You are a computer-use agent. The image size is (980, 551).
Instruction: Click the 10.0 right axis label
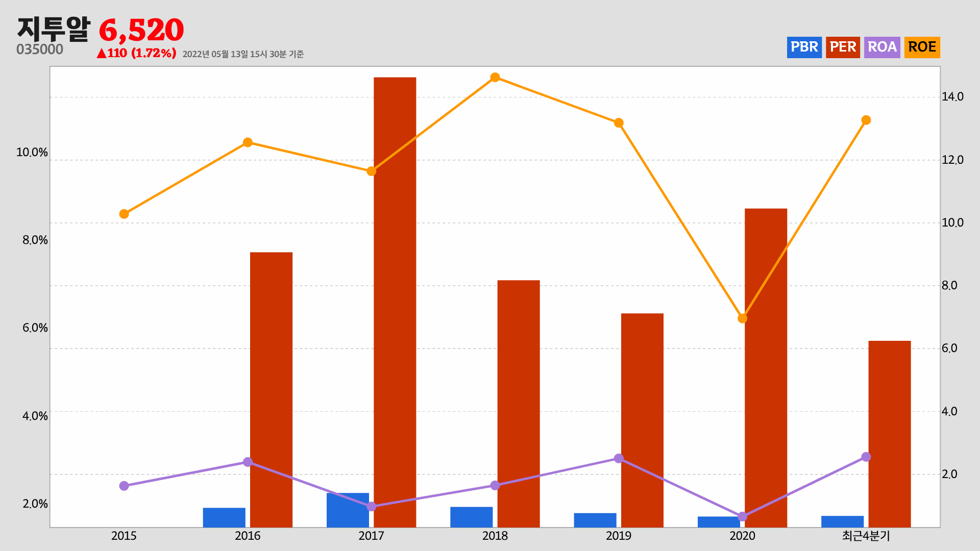(x=952, y=223)
